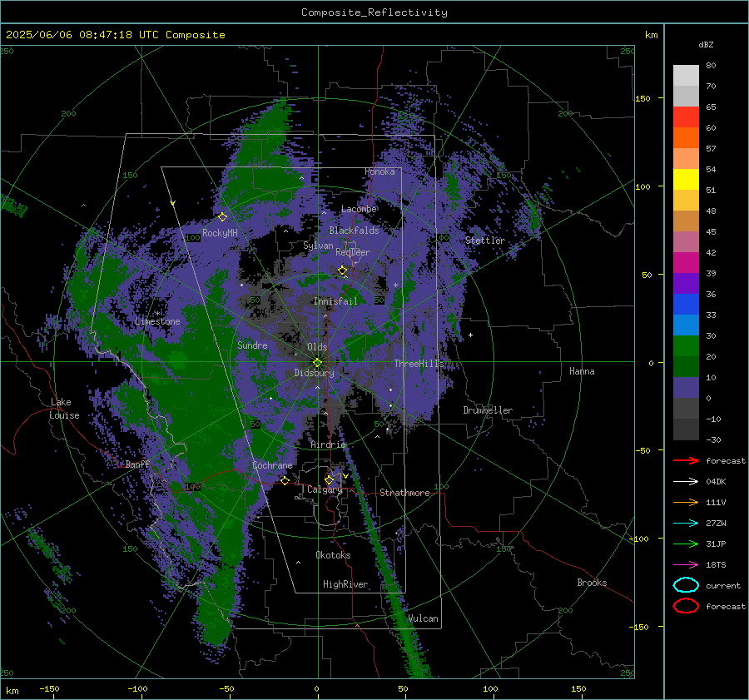
Task: Click the Brooks label
Action: coord(592,583)
